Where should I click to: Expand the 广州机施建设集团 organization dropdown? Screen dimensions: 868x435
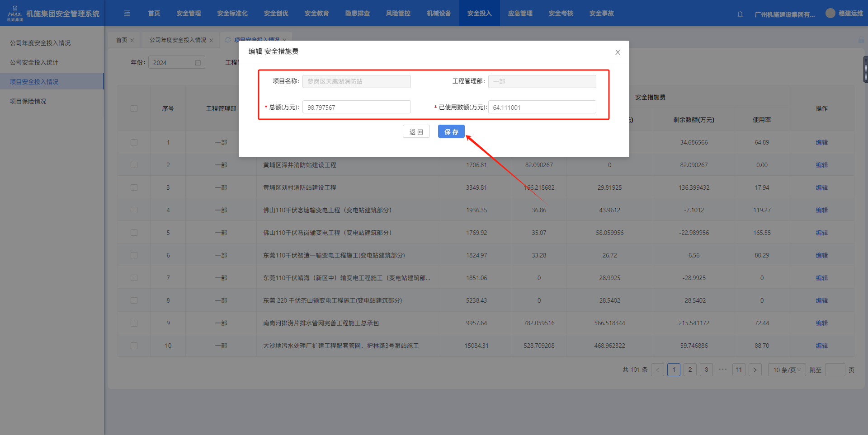click(784, 14)
